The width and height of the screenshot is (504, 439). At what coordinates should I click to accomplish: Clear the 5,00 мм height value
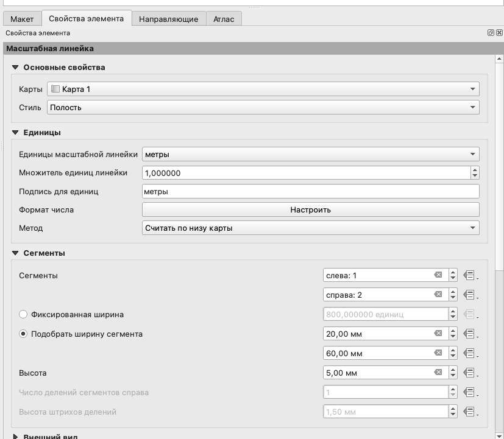coord(438,373)
